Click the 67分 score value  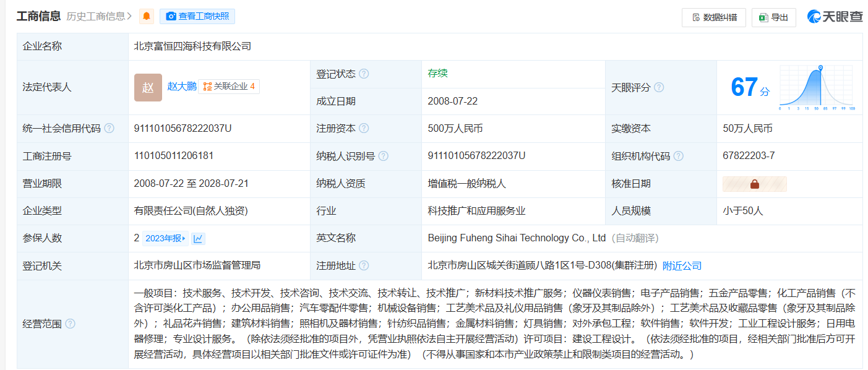[750, 87]
